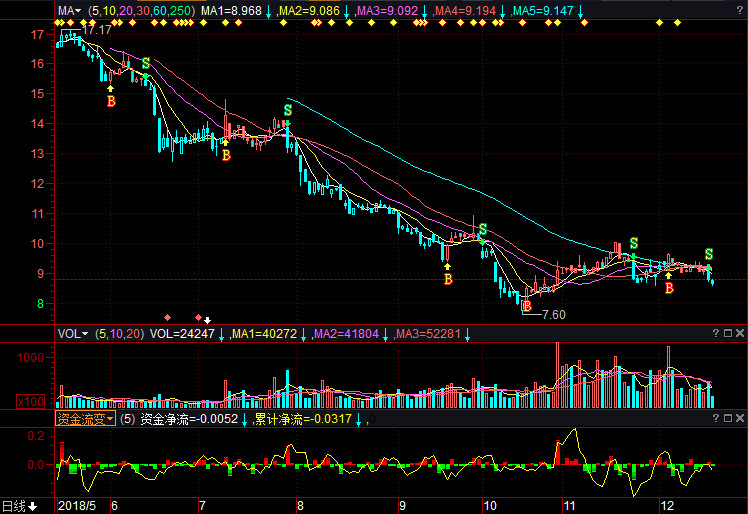Open help for the 资金流变 panel

pyautogui.click(x=714, y=419)
